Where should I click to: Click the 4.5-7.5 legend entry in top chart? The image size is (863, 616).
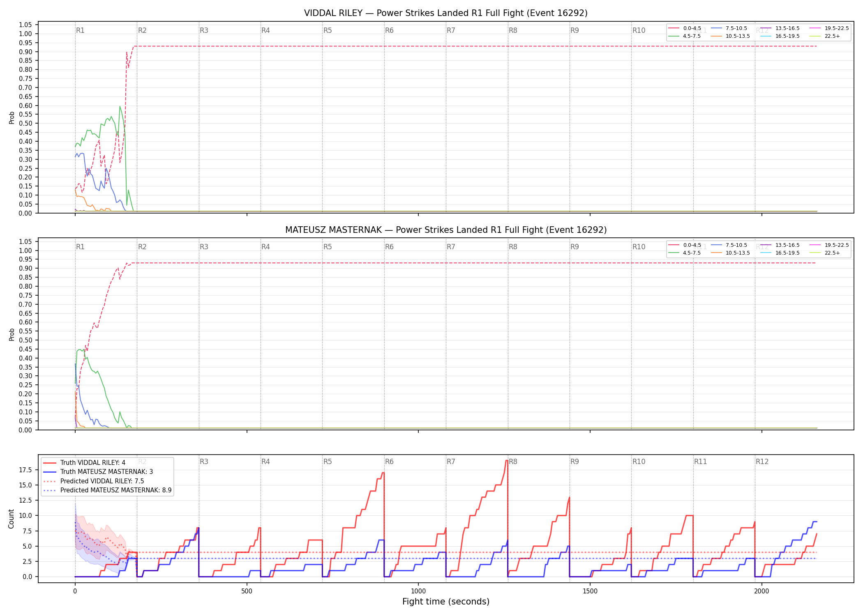pyautogui.click(x=685, y=36)
